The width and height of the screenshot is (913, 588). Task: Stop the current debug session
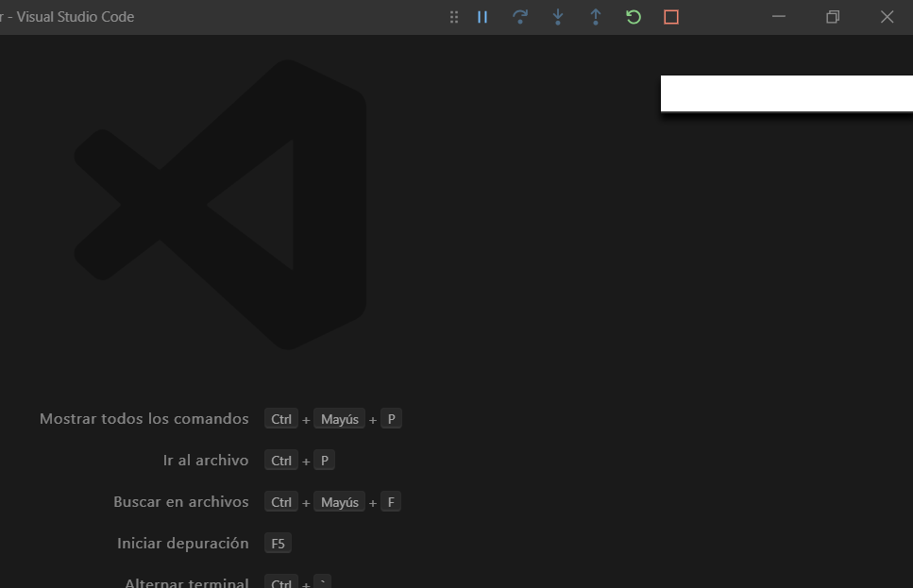coord(670,16)
